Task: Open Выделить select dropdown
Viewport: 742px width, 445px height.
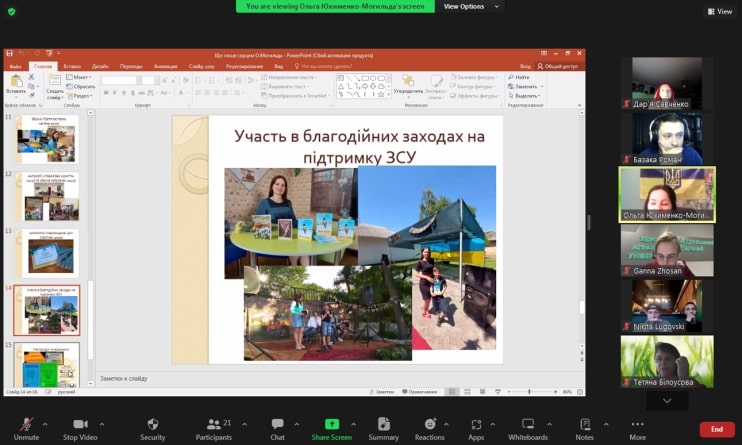Action: [524, 96]
